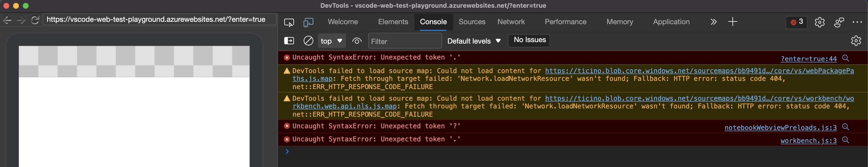
Task: Reload the page with the refresh arrow
Action: [x=35, y=20]
